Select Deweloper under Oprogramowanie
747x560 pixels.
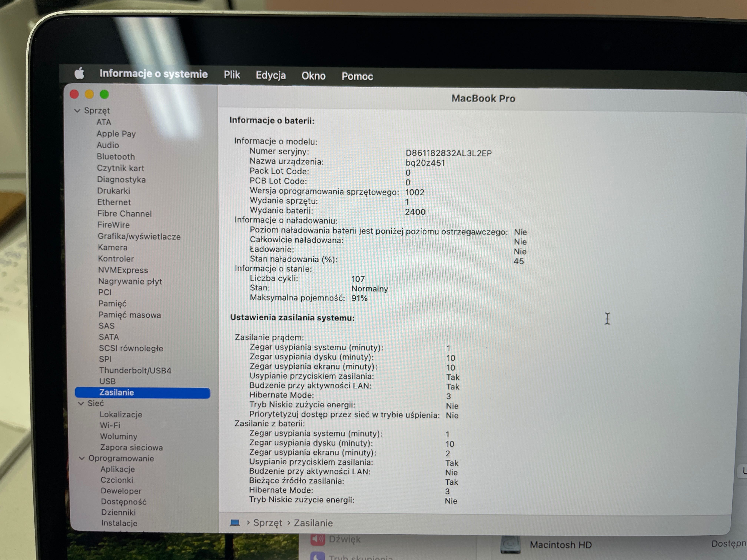(121, 491)
